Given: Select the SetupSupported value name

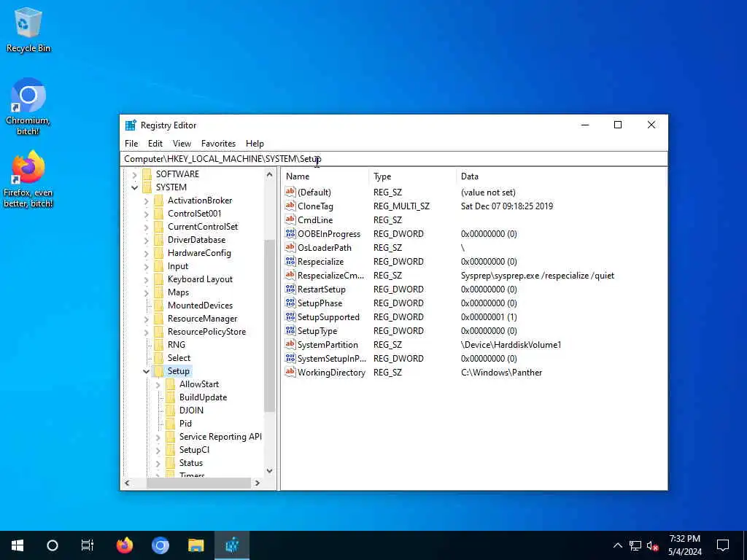Looking at the screenshot, I should (x=328, y=316).
